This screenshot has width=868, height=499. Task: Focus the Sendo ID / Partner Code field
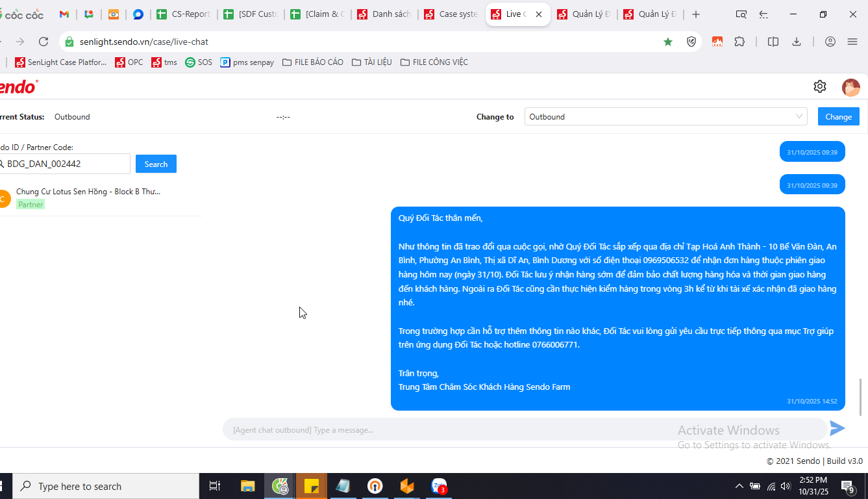(x=65, y=164)
